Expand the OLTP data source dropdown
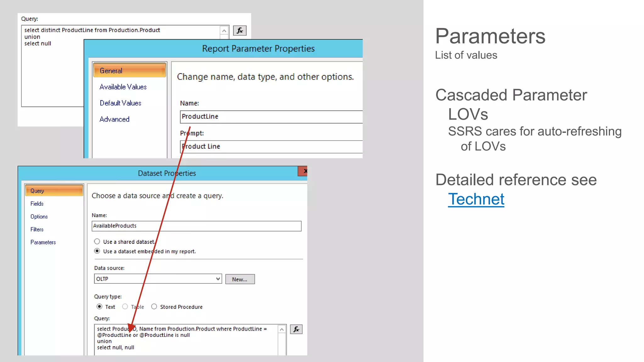The width and height of the screenshot is (644, 362). (x=218, y=279)
